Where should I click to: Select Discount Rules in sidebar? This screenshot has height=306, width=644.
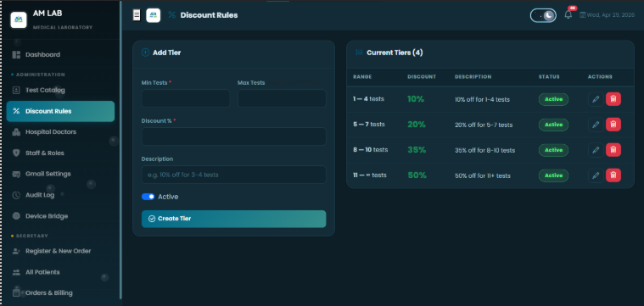pos(60,111)
